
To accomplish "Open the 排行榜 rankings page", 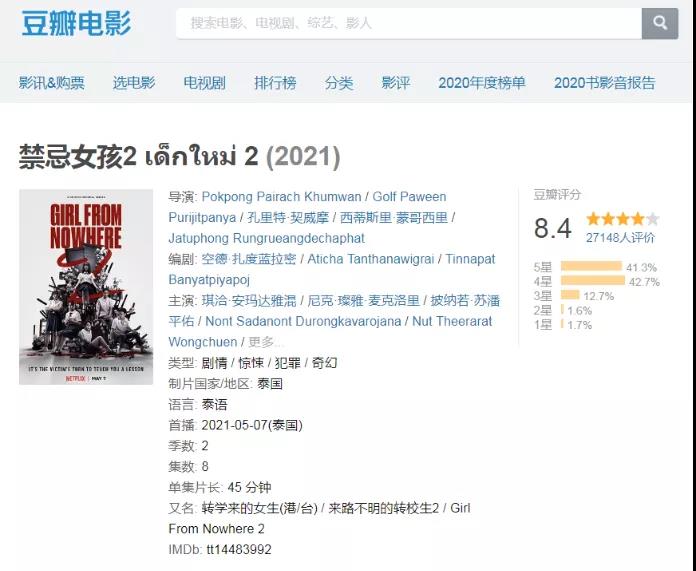I will pyautogui.click(x=275, y=83).
